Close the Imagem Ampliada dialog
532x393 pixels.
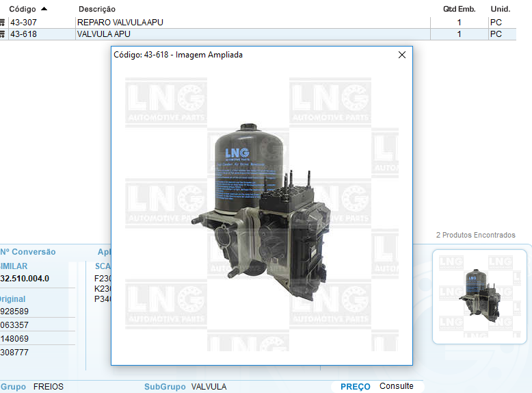click(x=402, y=55)
